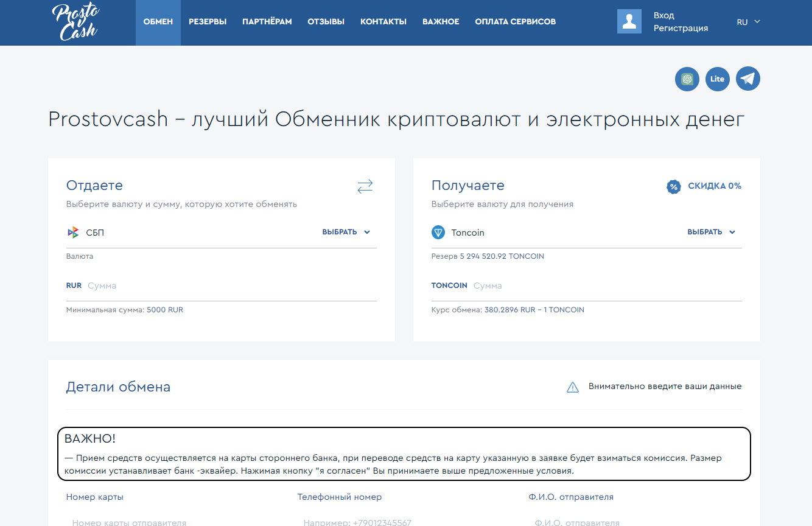Click 'Резерв 5 294 520.92 TONCOIN' text
This screenshot has height=526, width=812.
(x=488, y=256)
